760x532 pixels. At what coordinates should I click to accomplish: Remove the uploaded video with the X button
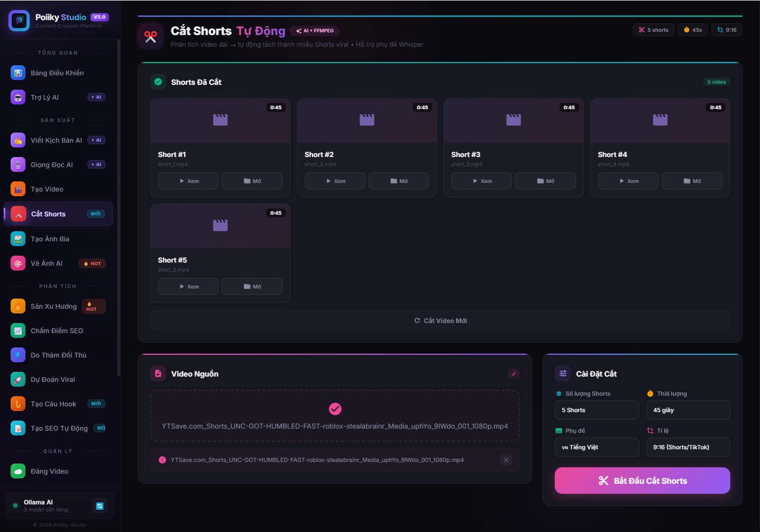tap(506, 460)
